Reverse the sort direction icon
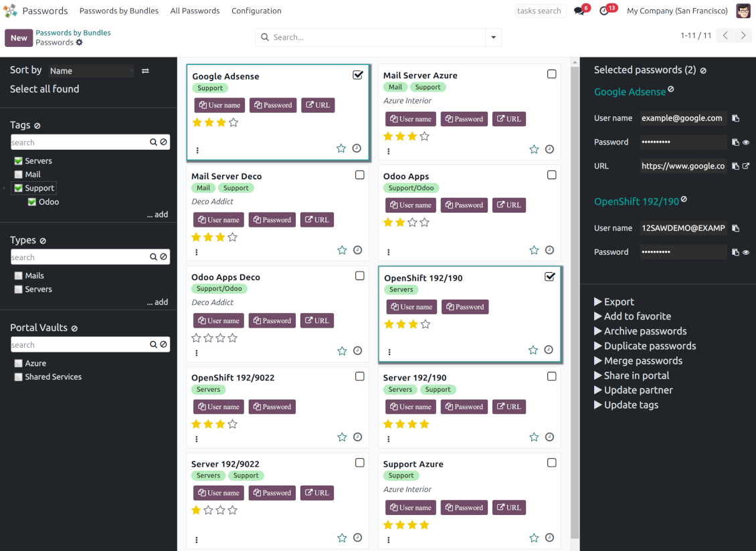The width and height of the screenshot is (756, 551). [145, 71]
